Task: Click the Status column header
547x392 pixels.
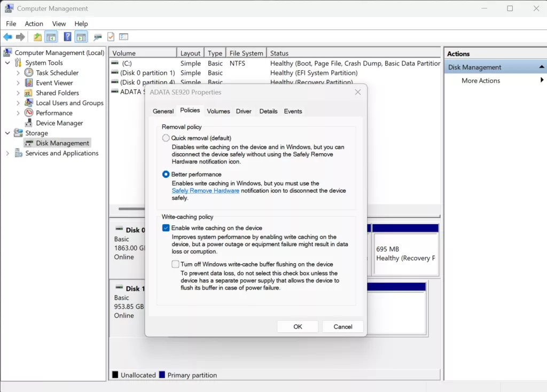Action: coord(354,53)
